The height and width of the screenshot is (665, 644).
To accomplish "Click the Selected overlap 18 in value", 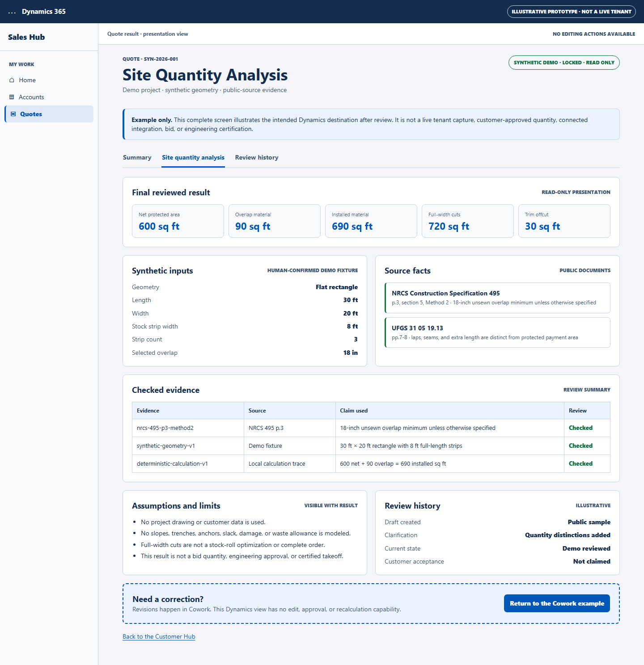I will 351,353.
